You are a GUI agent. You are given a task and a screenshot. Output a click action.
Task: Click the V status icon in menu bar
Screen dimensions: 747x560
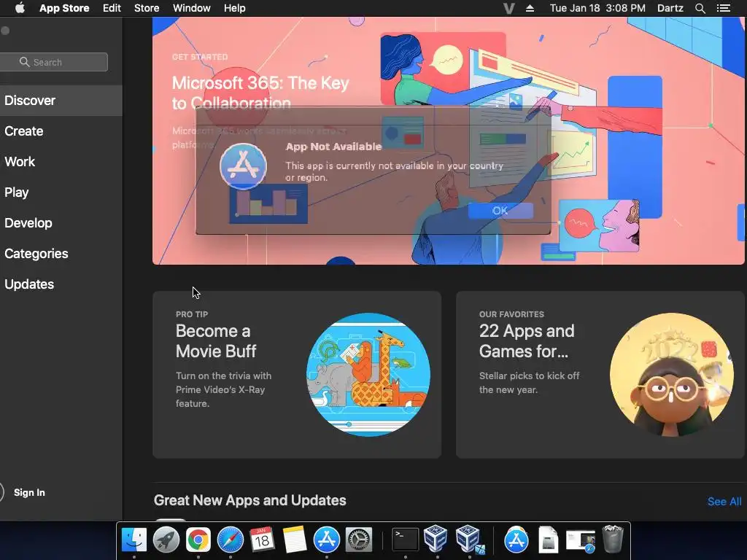pyautogui.click(x=508, y=9)
